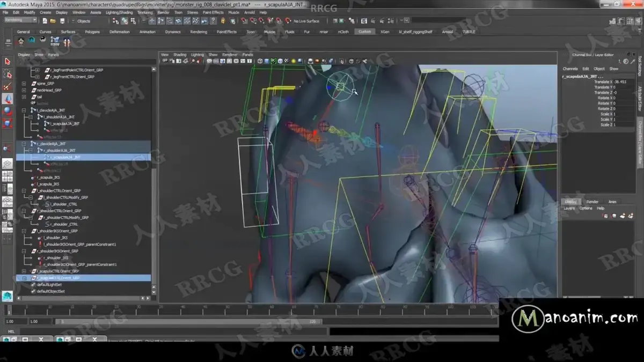This screenshot has width=644, height=362.
Task: Collapse the l_clavicleAJA_JNT node
Action: pos(24,110)
